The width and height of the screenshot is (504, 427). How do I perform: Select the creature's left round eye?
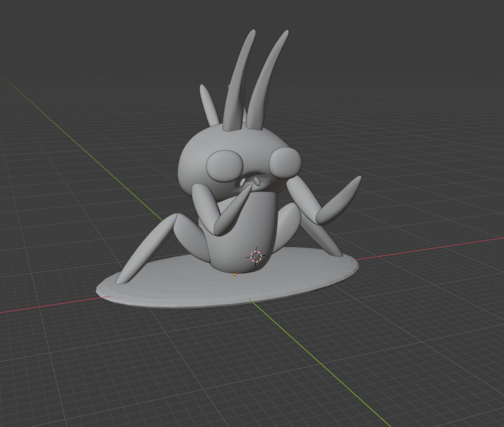pyautogui.click(x=223, y=165)
